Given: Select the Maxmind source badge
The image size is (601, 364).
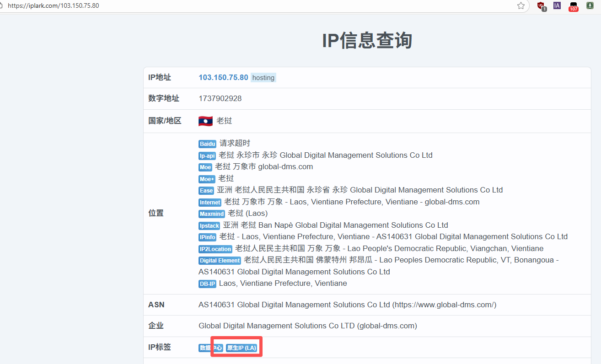Looking at the screenshot, I should click(x=212, y=214).
